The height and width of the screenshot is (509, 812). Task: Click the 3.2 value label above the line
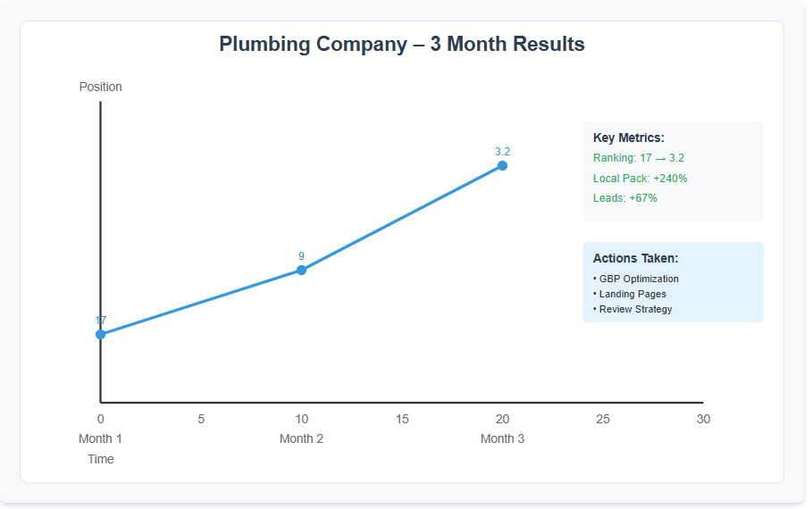[502, 152]
